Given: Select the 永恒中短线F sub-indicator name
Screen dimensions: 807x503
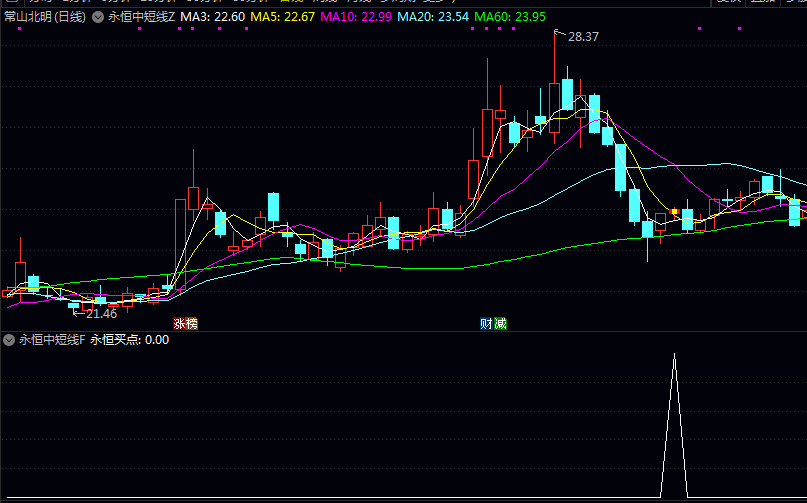Looking at the screenshot, I should [52, 340].
